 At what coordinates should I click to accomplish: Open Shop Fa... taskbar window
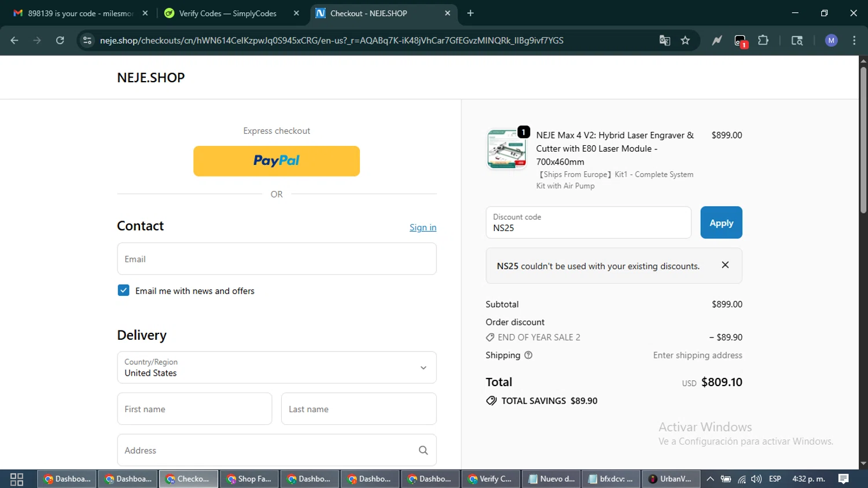point(250,479)
